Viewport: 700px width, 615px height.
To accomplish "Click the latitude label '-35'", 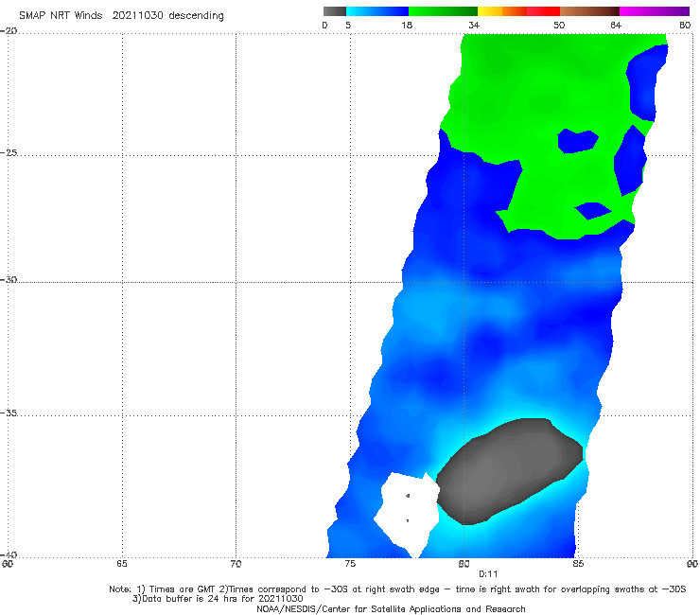I will point(9,413).
